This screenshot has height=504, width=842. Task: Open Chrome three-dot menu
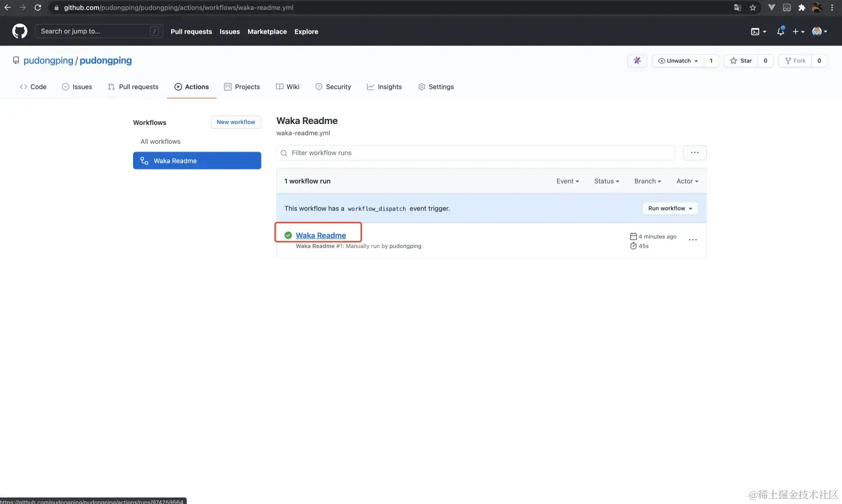(832, 7)
